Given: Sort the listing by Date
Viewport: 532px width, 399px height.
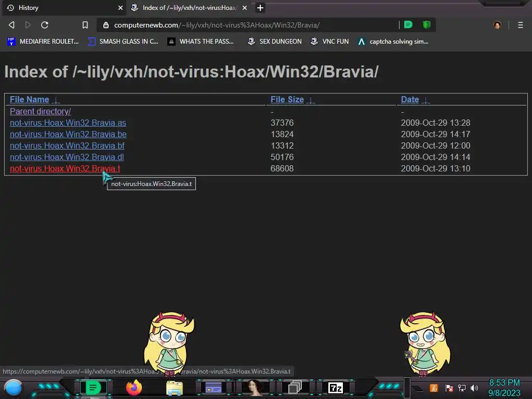Looking at the screenshot, I should [x=410, y=99].
